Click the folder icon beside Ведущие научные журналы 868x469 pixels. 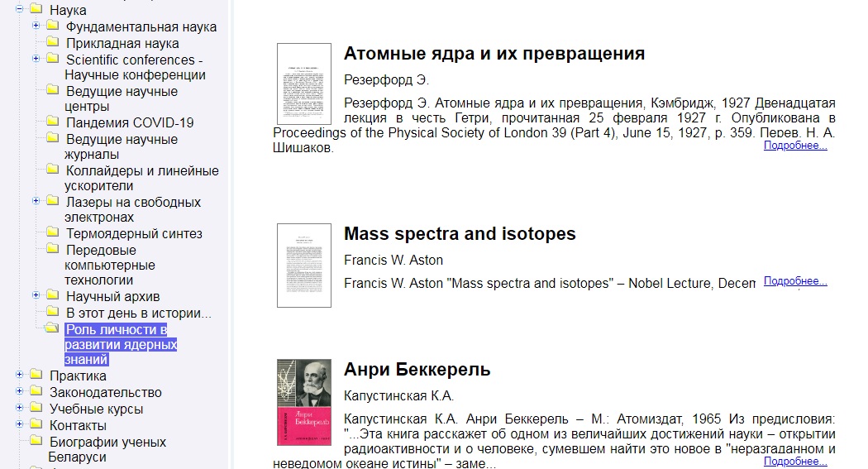tap(52, 138)
